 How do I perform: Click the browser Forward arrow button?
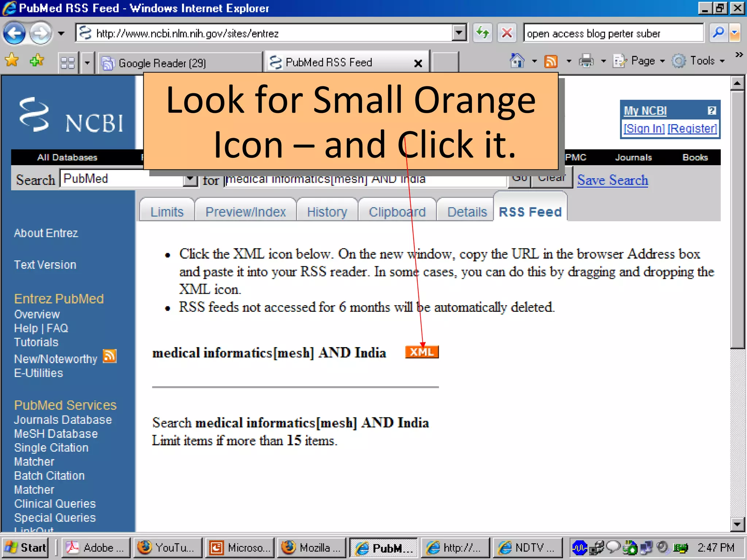click(x=40, y=34)
